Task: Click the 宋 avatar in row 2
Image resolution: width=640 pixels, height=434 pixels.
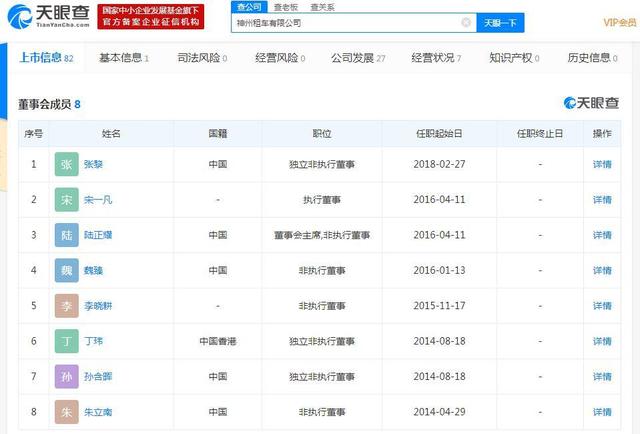Action: 66,200
